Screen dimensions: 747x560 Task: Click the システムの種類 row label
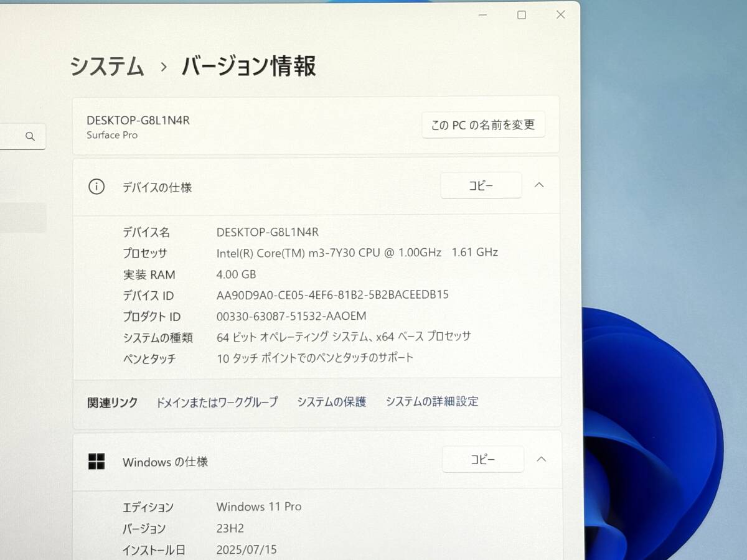[157, 338]
